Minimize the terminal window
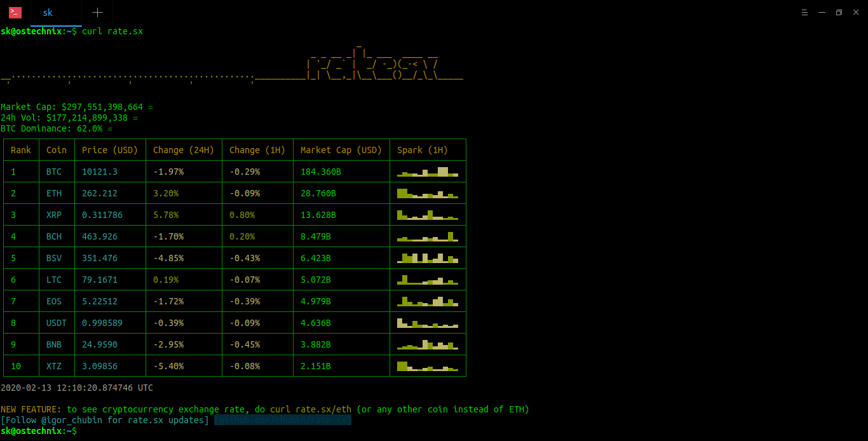868x441 pixels. (x=822, y=13)
